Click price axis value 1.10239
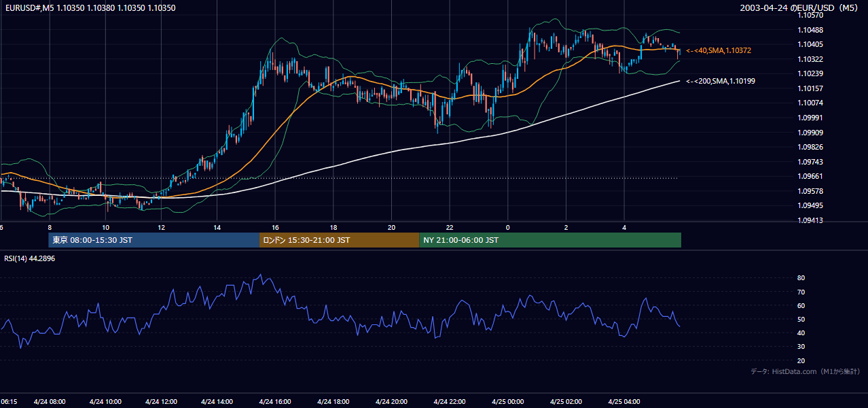This screenshot has height=408, width=868. (810, 73)
